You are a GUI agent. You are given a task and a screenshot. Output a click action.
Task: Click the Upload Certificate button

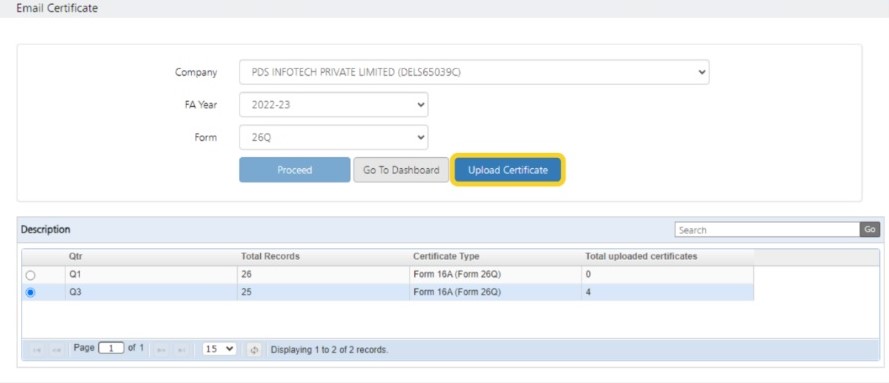pyautogui.click(x=508, y=170)
